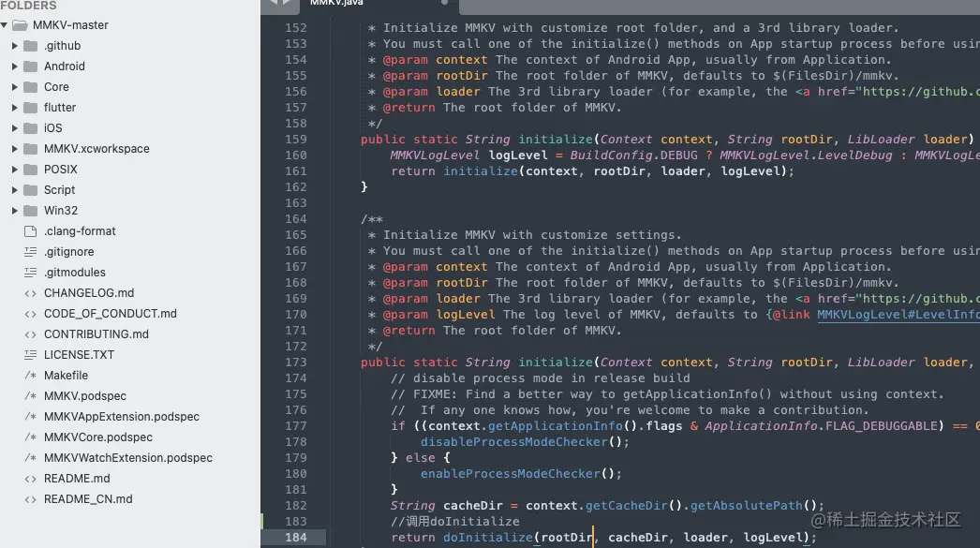Expand the Android folder
The image size is (980, 548).
tap(14, 67)
